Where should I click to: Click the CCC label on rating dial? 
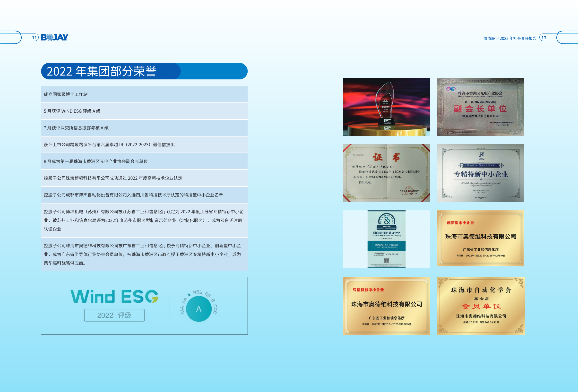click(215, 309)
